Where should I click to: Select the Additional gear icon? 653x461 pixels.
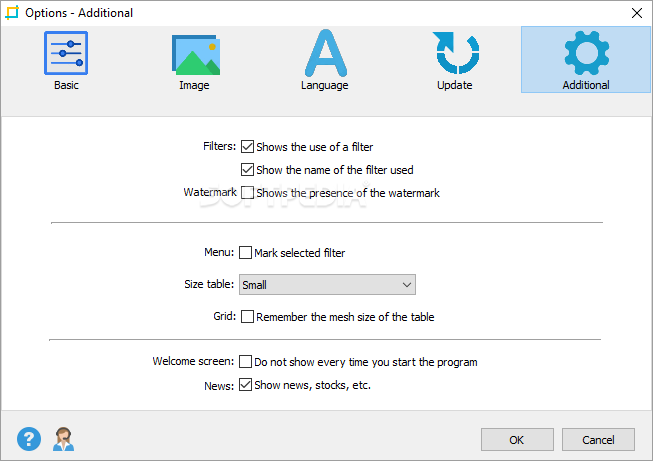click(586, 53)
